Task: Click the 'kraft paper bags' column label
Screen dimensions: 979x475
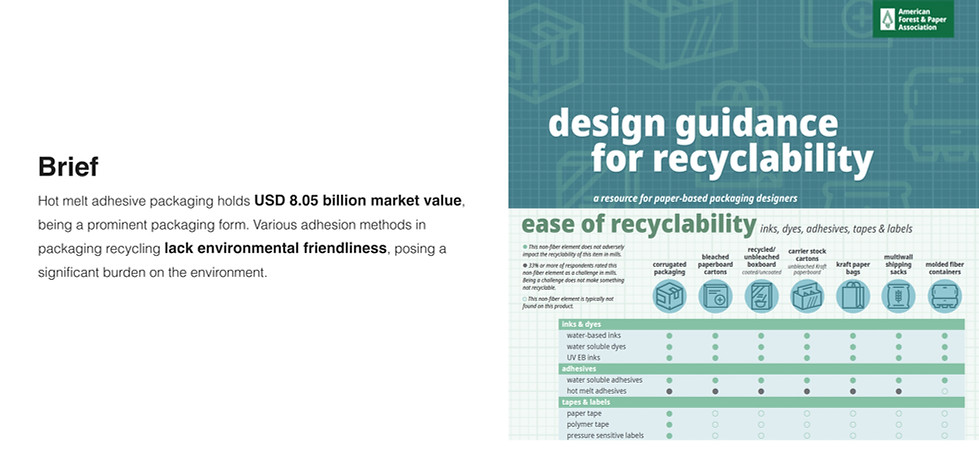Action: coord(853,268)
